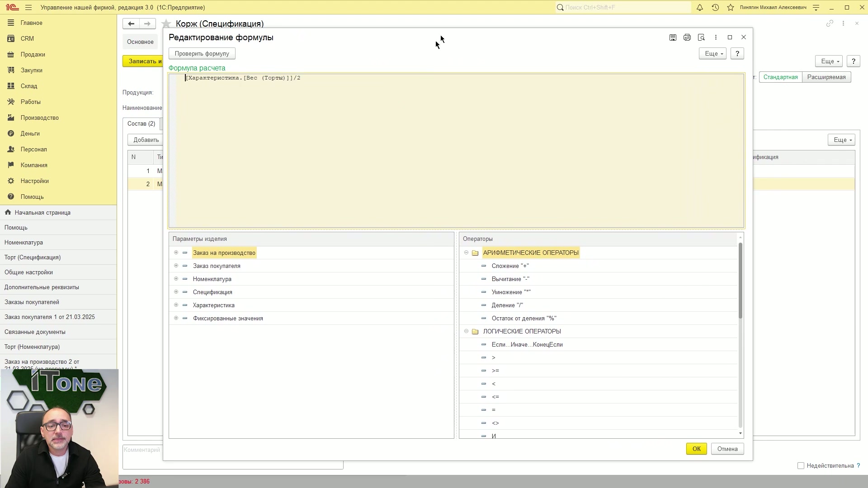Viewport: 868px width, 488px height.
Task: Click the save icon in formula dialog header
Action: pos(673,38)
